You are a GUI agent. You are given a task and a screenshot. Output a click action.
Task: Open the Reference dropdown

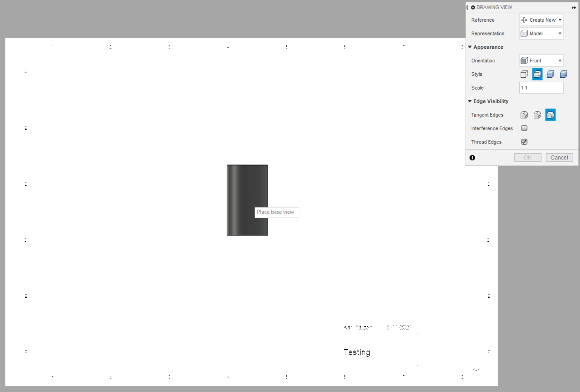click(559, 20)
